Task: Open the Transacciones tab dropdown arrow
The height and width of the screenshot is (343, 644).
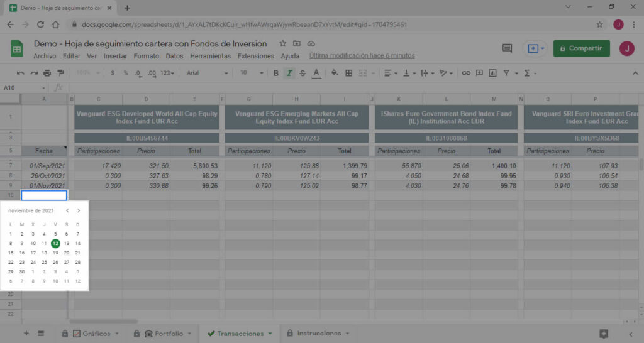Action: [270, 334]
